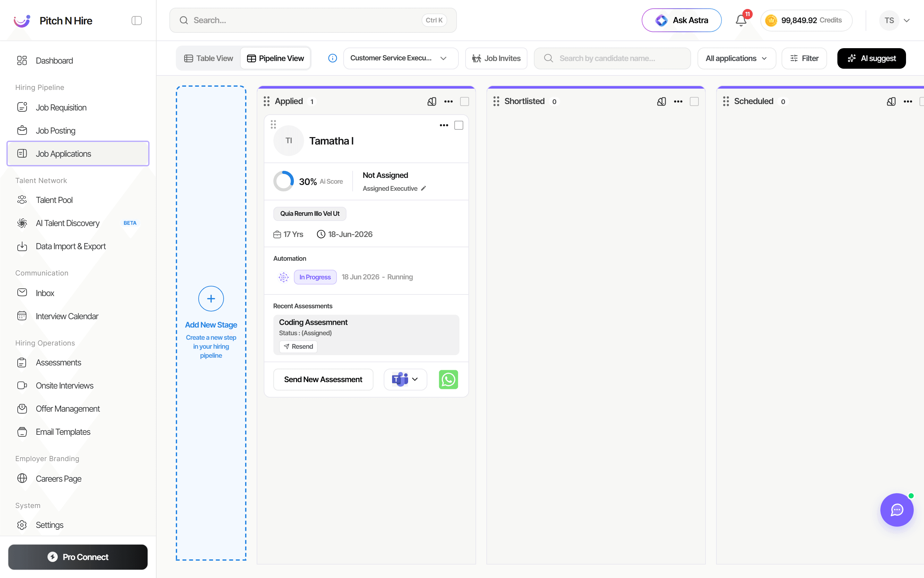
Task: Open WhatsApp for Tamatha I
Action: pos(448,379)
